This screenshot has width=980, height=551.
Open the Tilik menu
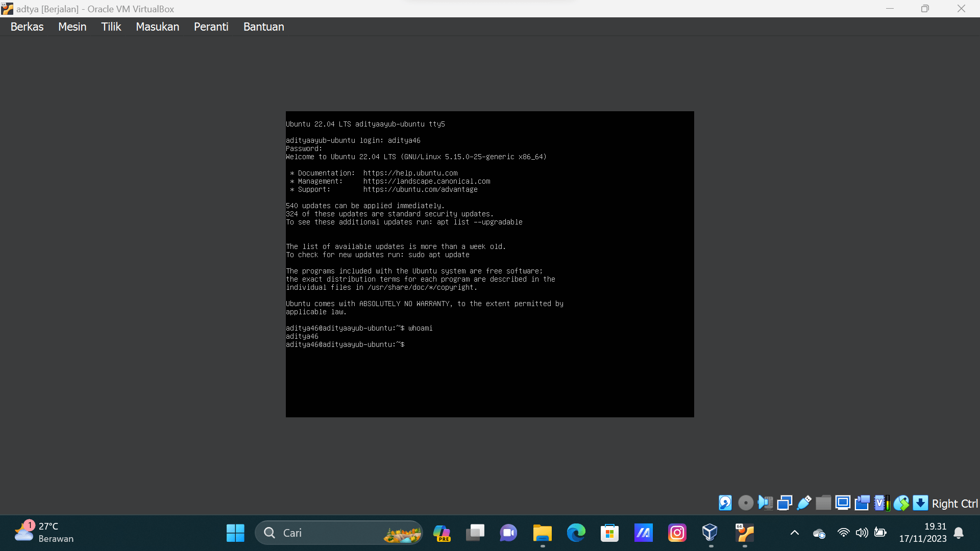[111, 27]
